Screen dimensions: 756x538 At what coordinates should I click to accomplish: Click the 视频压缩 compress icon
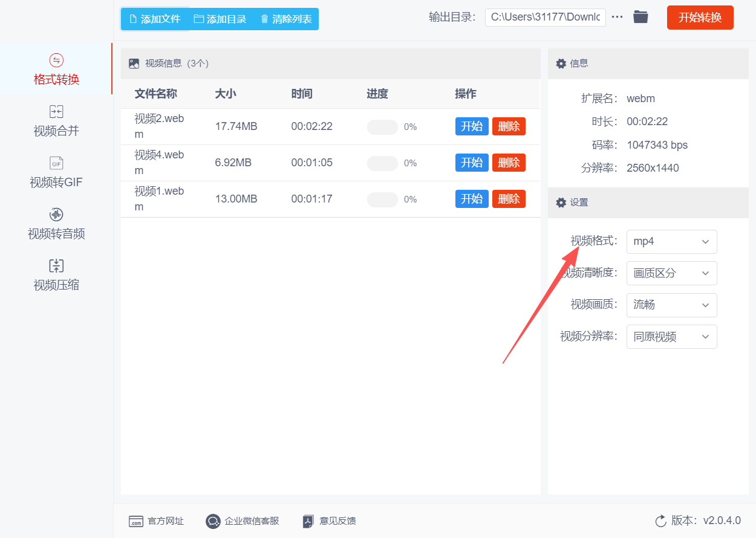(56, 266)
